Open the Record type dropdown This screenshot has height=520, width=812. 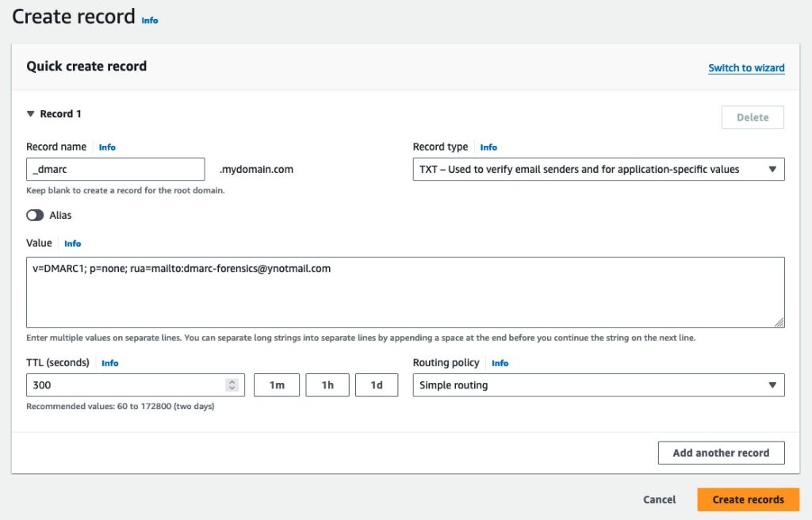coord(598,170)
